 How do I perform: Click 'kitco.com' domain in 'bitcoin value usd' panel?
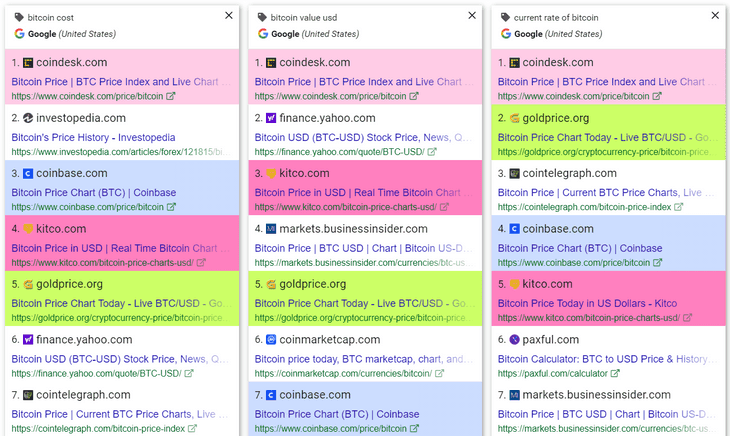point(304,174)
